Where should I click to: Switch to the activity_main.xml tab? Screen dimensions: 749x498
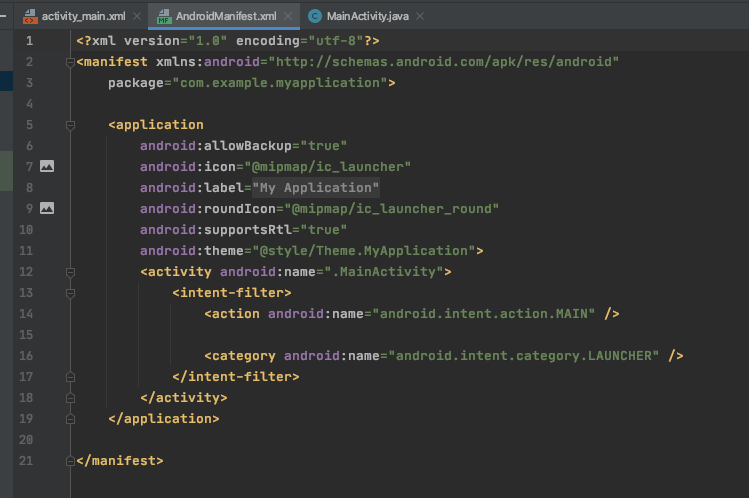click(83, 16)
